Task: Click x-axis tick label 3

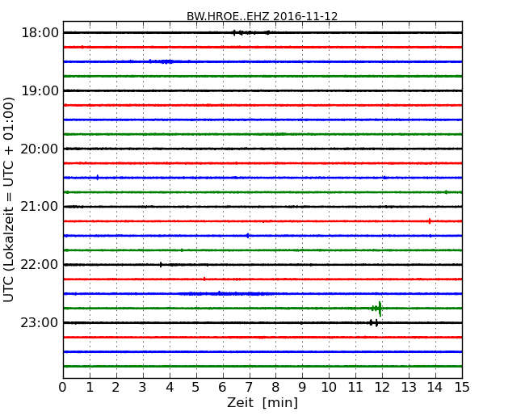Action: pos(143,388)
